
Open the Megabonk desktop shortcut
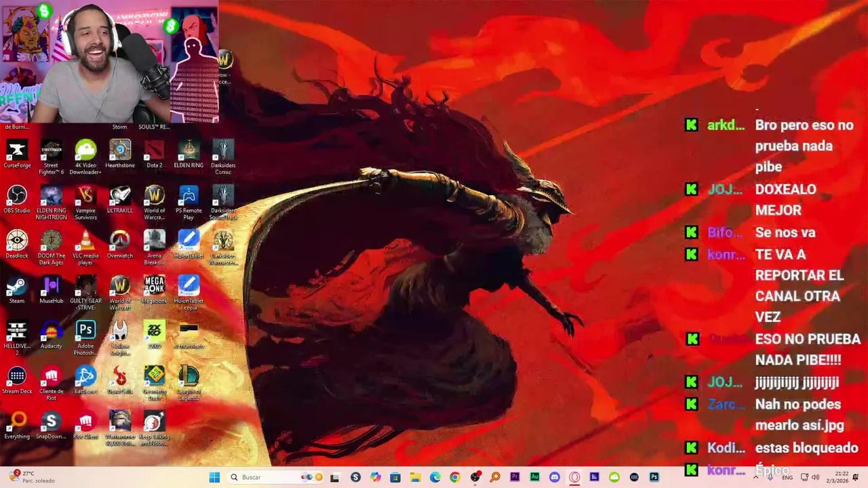point(155,290)
